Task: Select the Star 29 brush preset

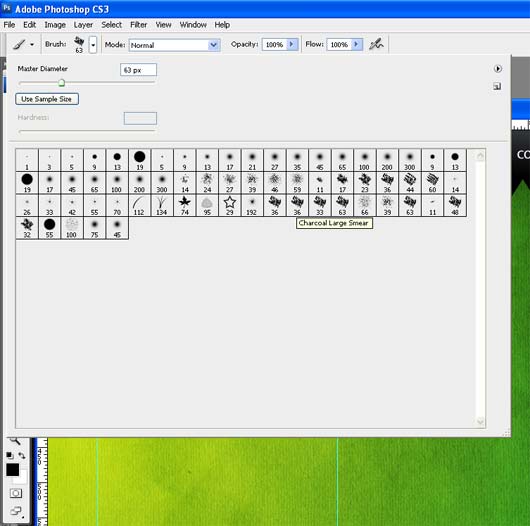Action: click(230, 205)
